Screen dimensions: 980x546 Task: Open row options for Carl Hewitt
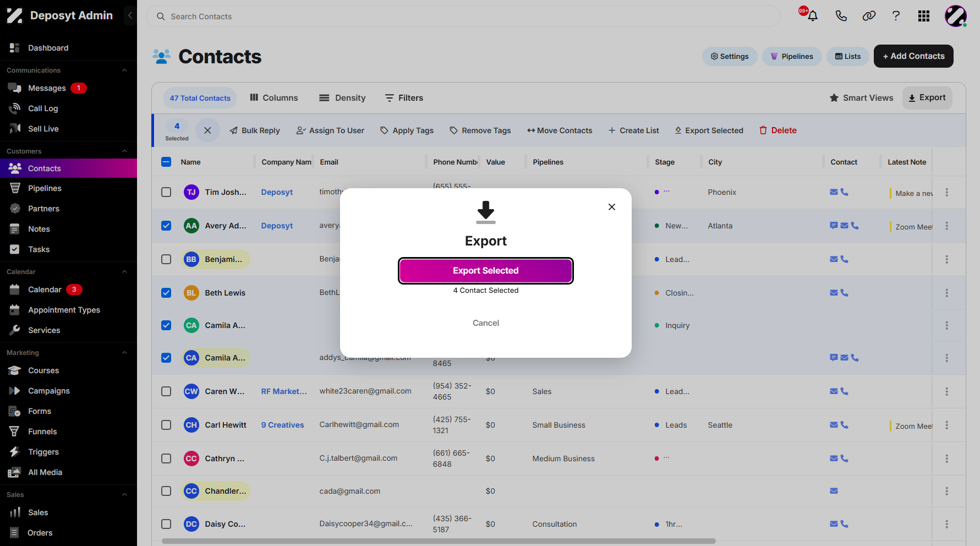tap(946, 425)
